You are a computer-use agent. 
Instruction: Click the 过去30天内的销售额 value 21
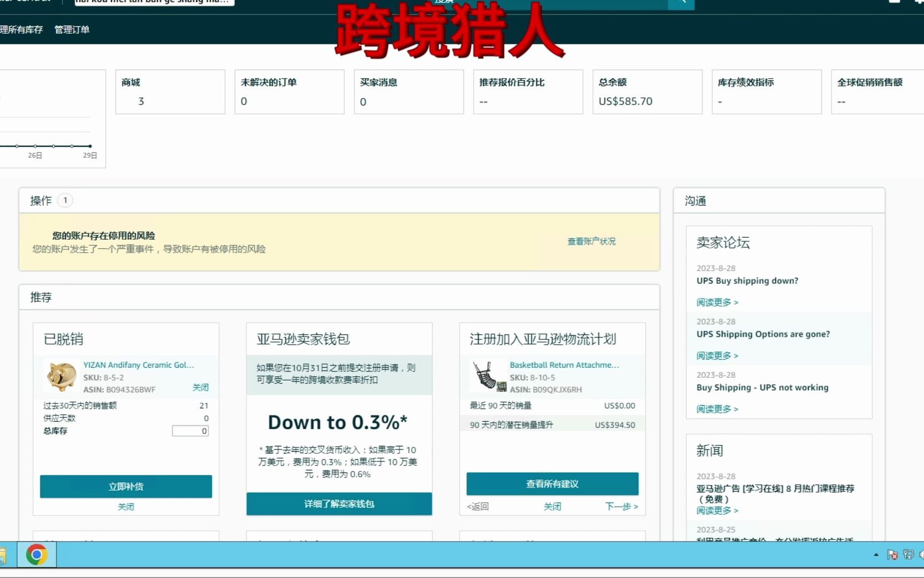pyautogui.click(x=204, y=406)
